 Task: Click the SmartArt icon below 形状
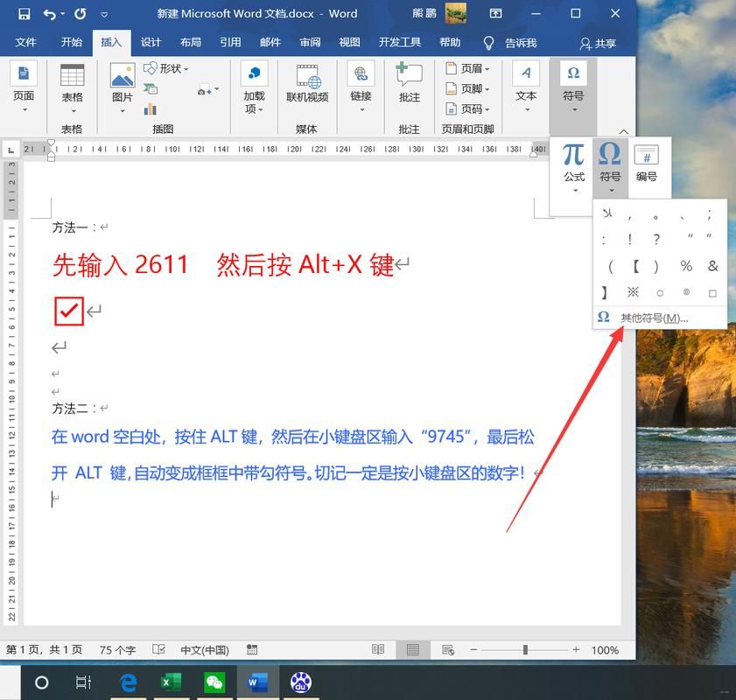(x=151, y=88)
